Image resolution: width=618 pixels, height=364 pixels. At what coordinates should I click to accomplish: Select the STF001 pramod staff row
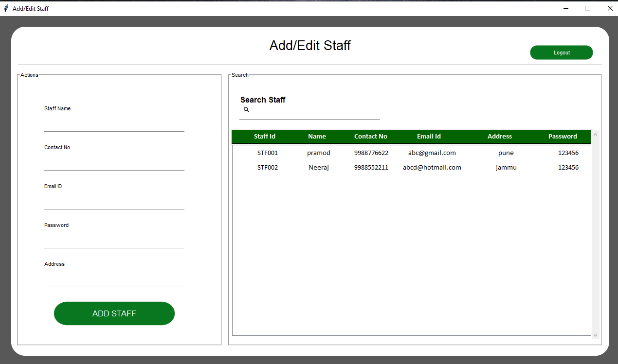tap(411, 153)
